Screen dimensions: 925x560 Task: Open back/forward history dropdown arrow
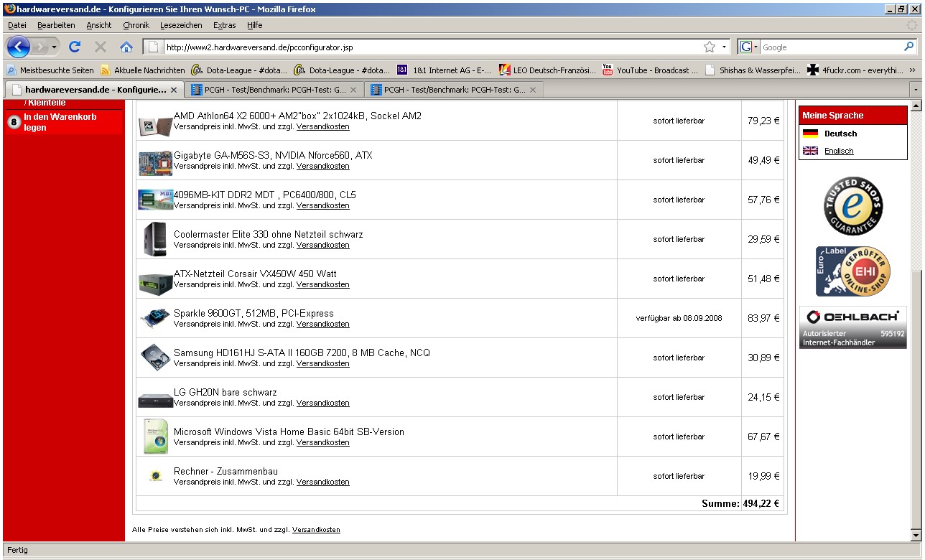[55, 47]
